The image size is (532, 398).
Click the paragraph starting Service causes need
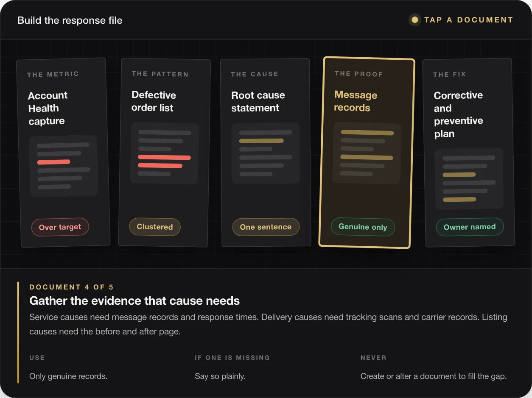click(268, 324)
